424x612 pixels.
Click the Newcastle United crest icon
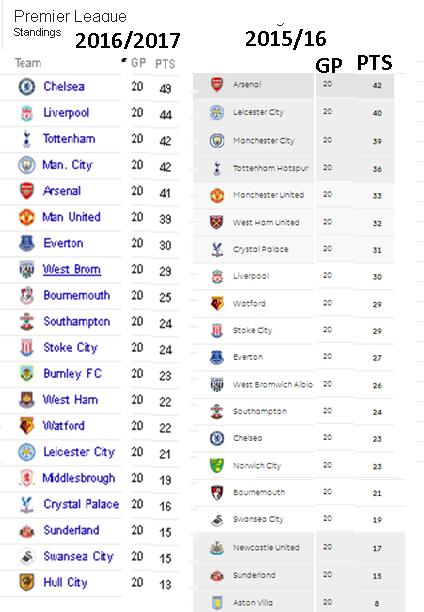(217, 548)
